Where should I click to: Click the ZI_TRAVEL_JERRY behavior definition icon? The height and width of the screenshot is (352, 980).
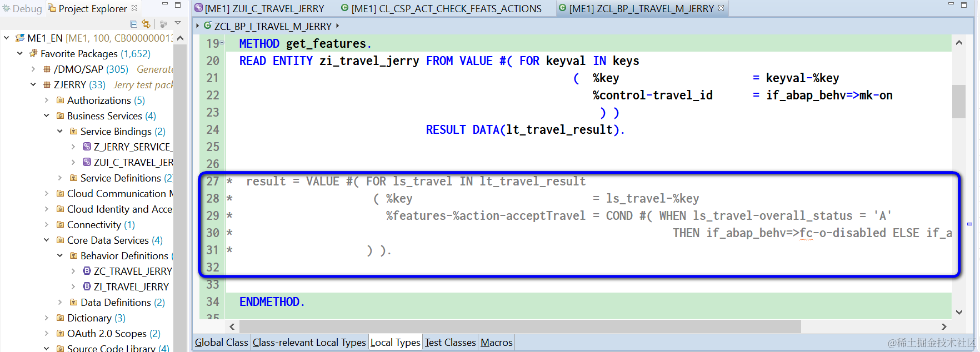coord(87,286)
